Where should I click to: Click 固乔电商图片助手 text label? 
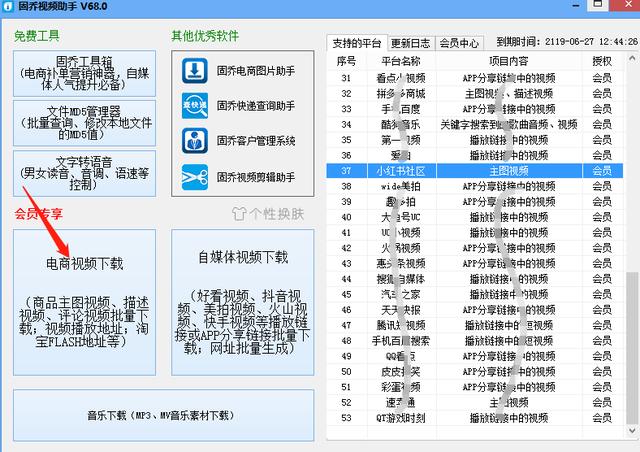[x=256, y=71]
